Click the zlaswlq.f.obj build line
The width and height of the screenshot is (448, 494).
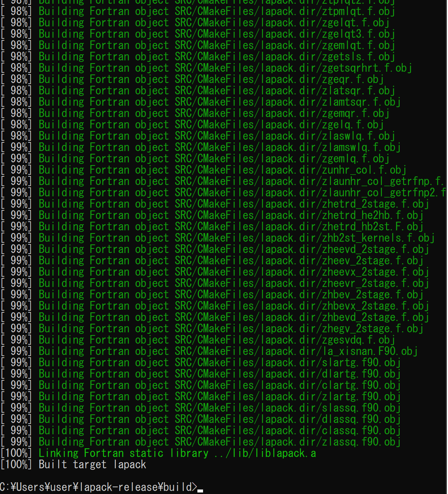[198, 136]
